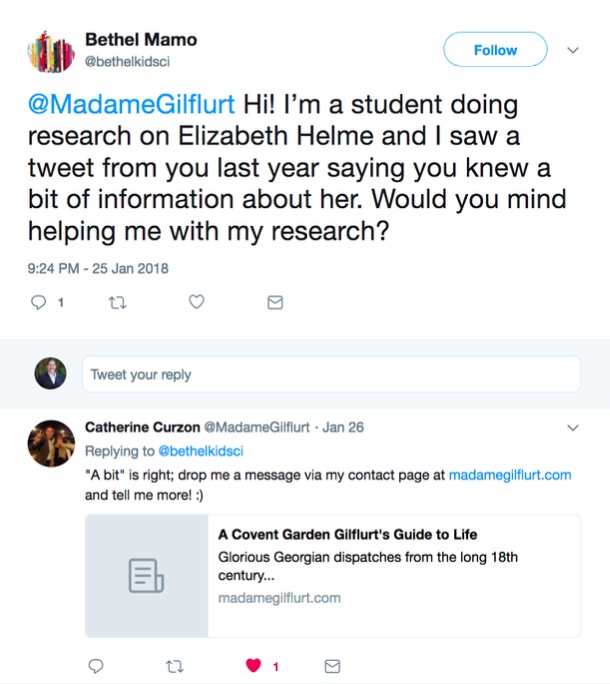610x684 pixels.
Task: Follow Bethel Mamo
Action: 495,50
